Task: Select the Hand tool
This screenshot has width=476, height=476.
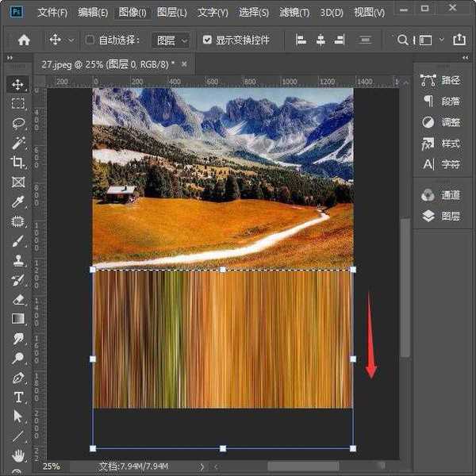Action: coord(17,455)
